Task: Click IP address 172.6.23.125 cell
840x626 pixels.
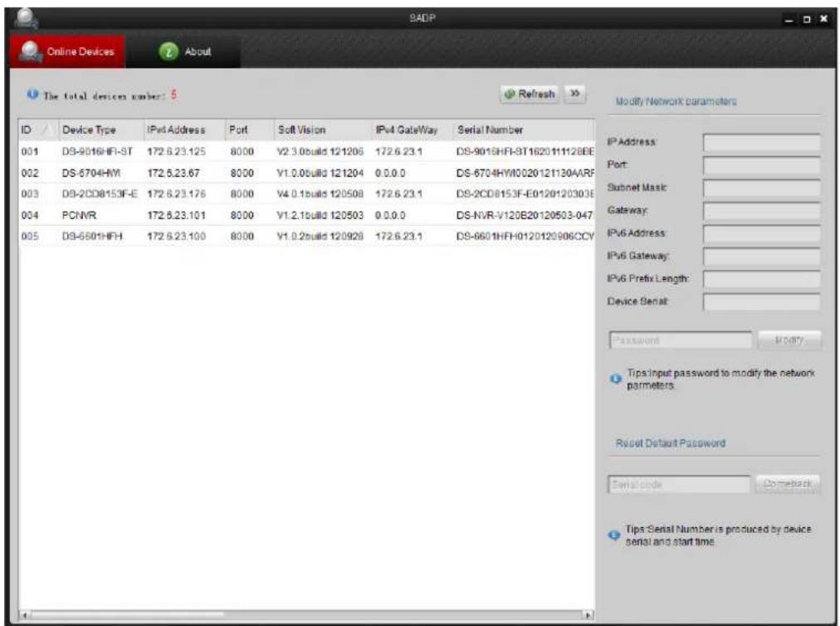Action: point(176,152)
